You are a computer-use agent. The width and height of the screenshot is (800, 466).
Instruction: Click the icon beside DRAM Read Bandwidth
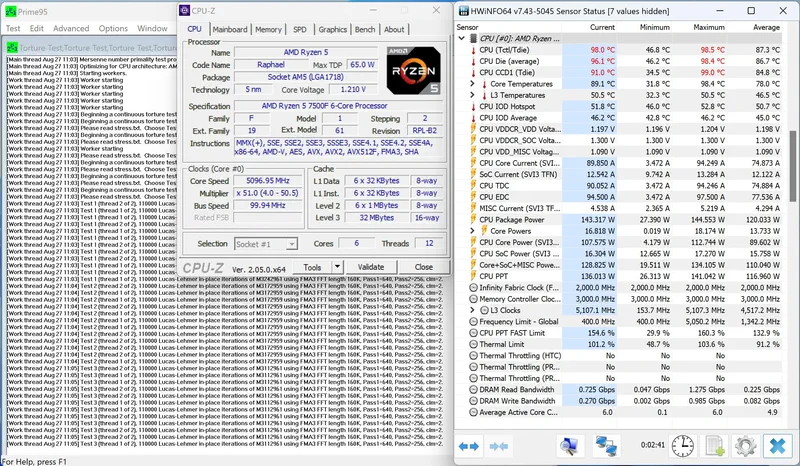click(473, 389)
